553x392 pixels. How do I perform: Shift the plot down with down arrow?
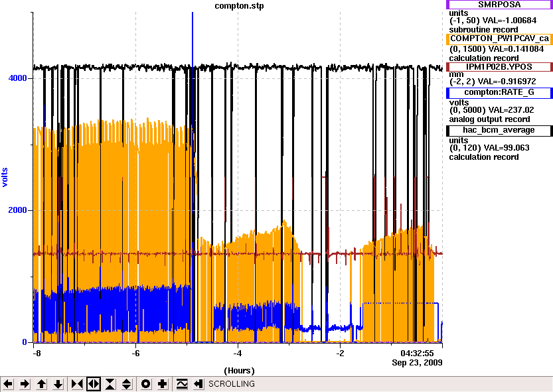pos(58,384)
